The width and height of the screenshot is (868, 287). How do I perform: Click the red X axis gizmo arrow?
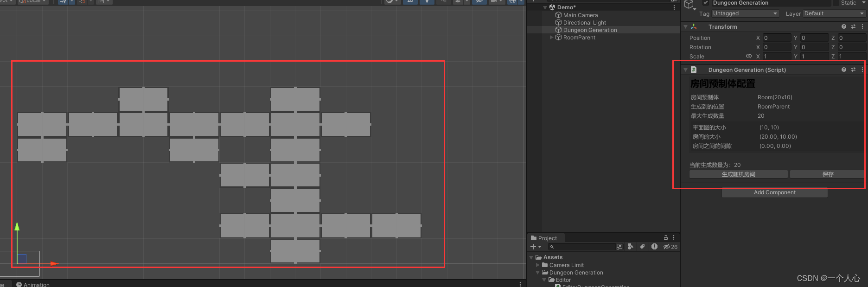(55, 264)
